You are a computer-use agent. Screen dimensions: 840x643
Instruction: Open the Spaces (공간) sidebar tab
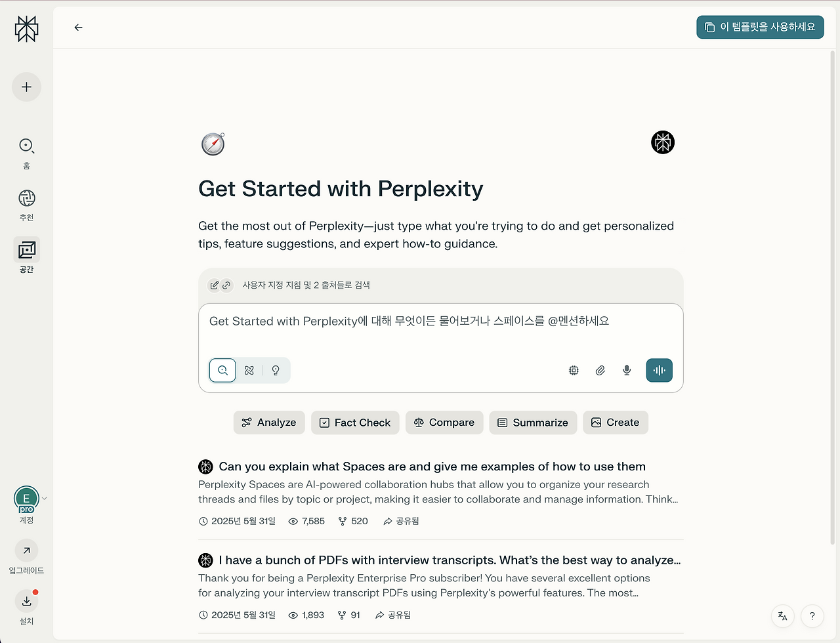pyautogui.click(x=26, y=250)
